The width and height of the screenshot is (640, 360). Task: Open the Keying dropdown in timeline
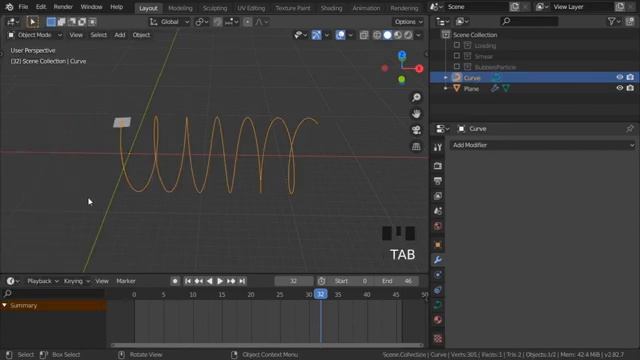pyautogui.click(x=76, y=281)
